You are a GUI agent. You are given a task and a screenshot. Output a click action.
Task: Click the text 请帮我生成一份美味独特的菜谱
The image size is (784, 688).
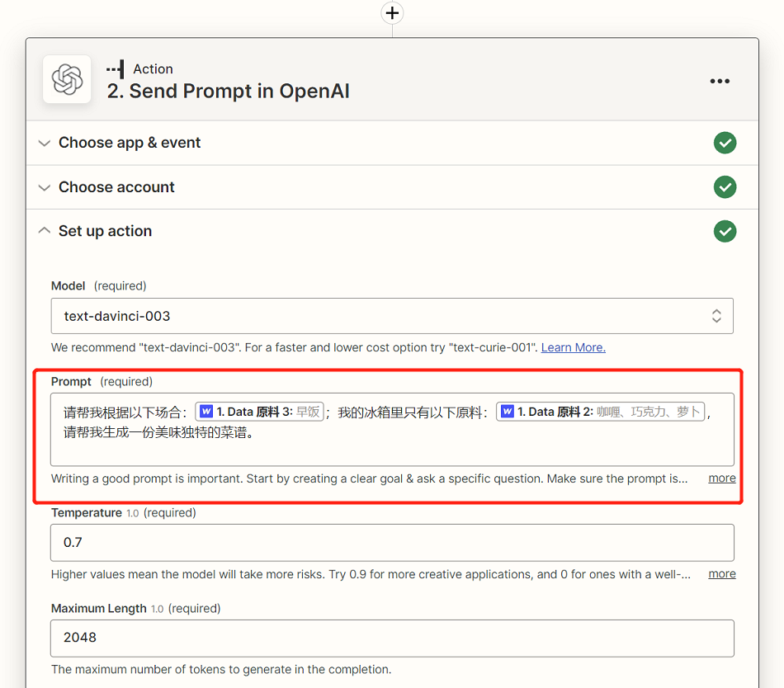point(158,432)
